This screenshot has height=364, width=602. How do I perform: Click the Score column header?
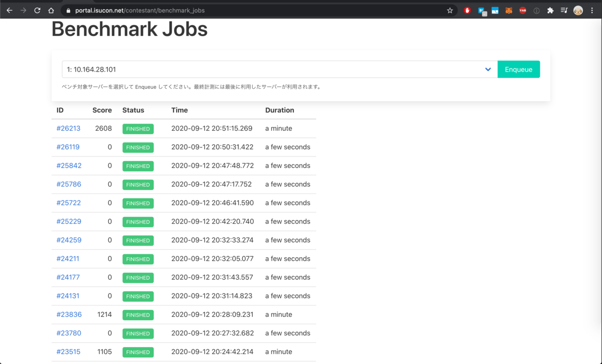pos(102,110)
